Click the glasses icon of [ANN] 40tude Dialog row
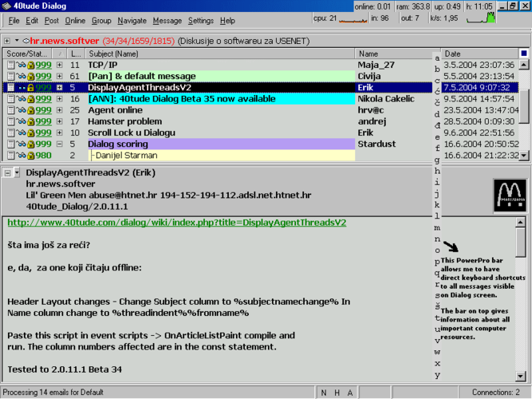 (x=22, y=99)
